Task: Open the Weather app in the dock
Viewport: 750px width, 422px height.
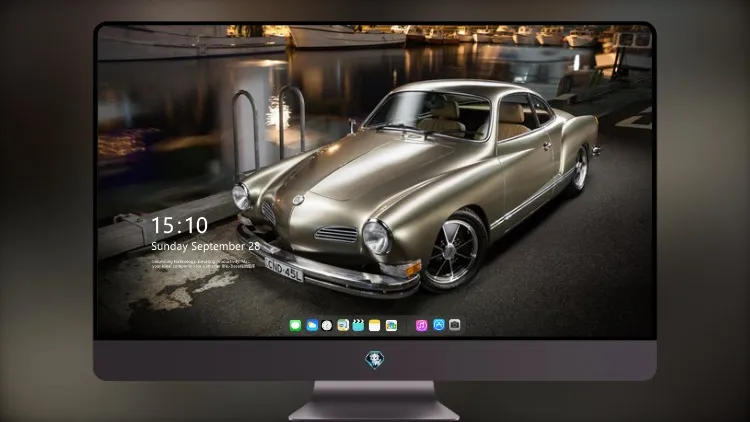Action: point(311,325)
